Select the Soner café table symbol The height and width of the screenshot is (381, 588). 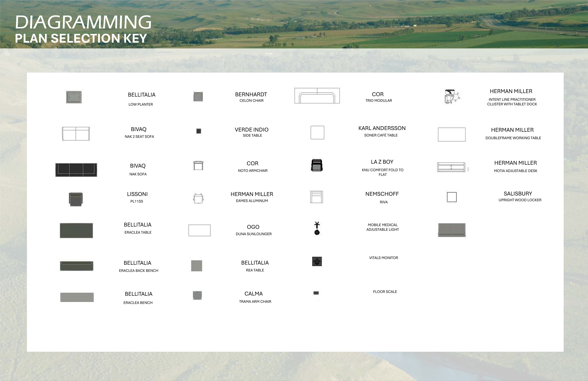[317, 133]
